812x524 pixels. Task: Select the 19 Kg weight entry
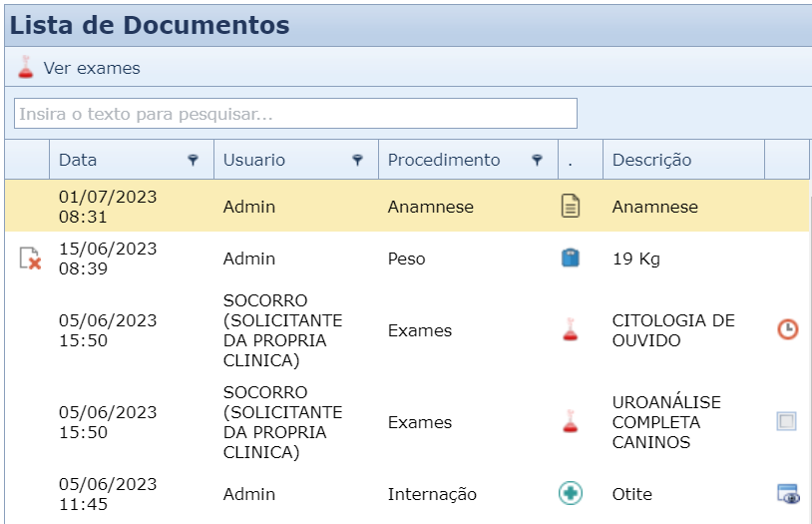coord(635,259)
